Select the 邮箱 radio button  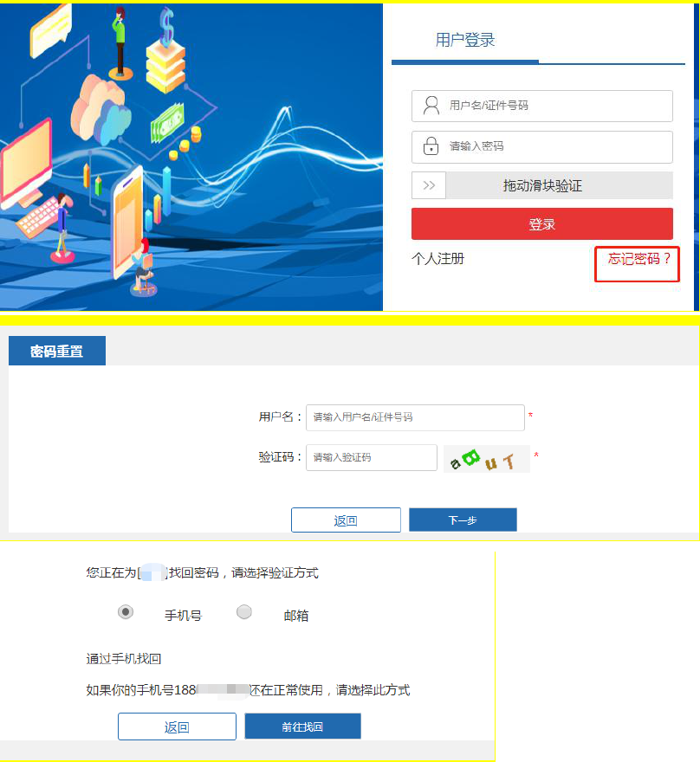[x=244, y=612]
